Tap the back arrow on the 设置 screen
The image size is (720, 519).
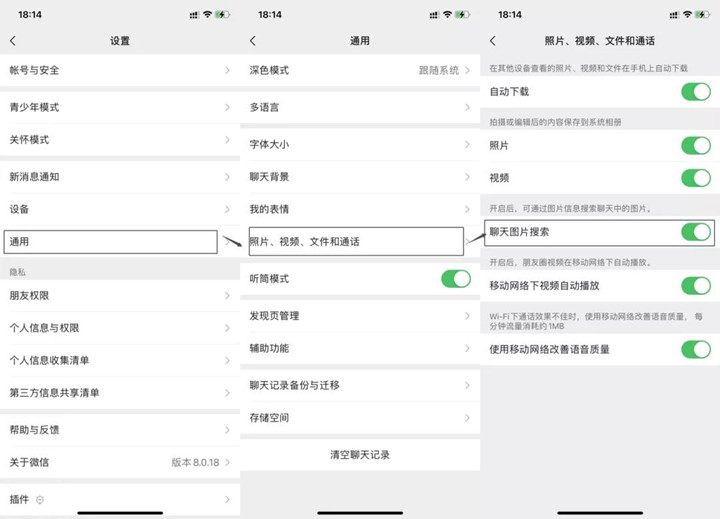(13, 41)
